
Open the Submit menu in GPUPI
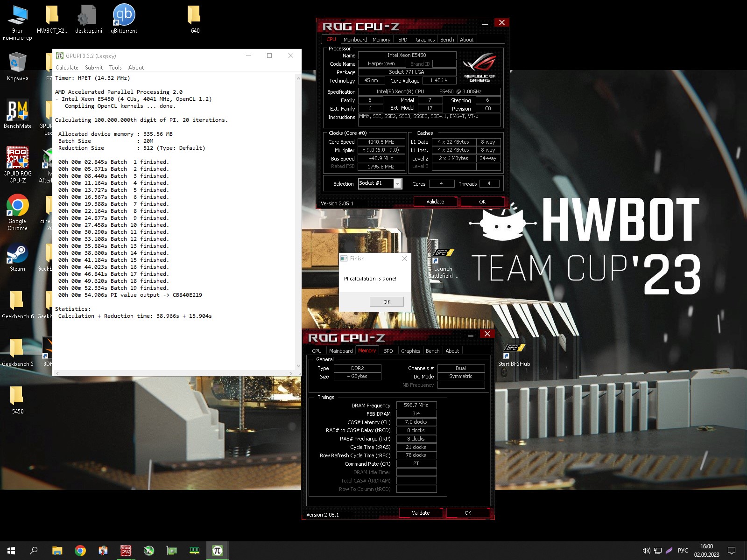click(x=94, y=68)
